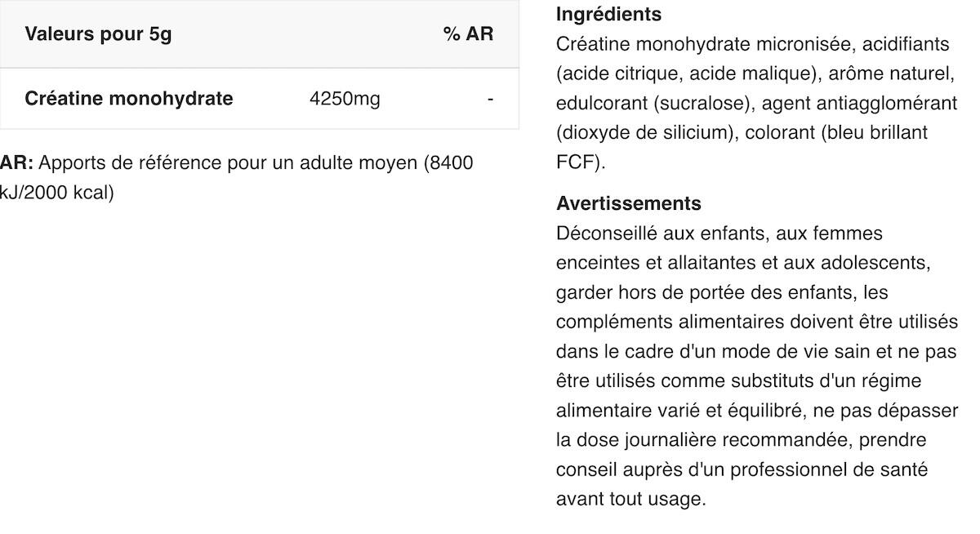Click the word "sucralose" in the ingredients
Viewport: 980px width, 534px height.
705,103
